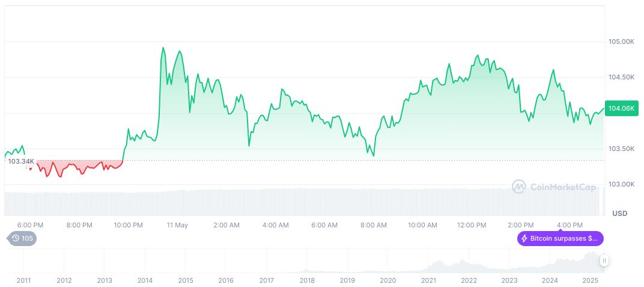Viewport: 644px width, 287px height.
Task: Click the history clock icon badge showing 105
Action: 22,238
